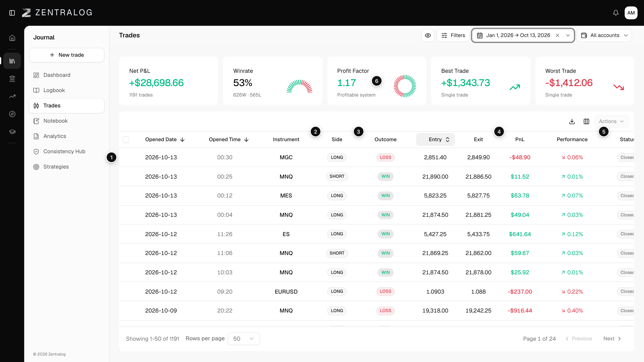Click the Worst Trade card
This screenshot has width=644, height=362.
pos(584,81)
